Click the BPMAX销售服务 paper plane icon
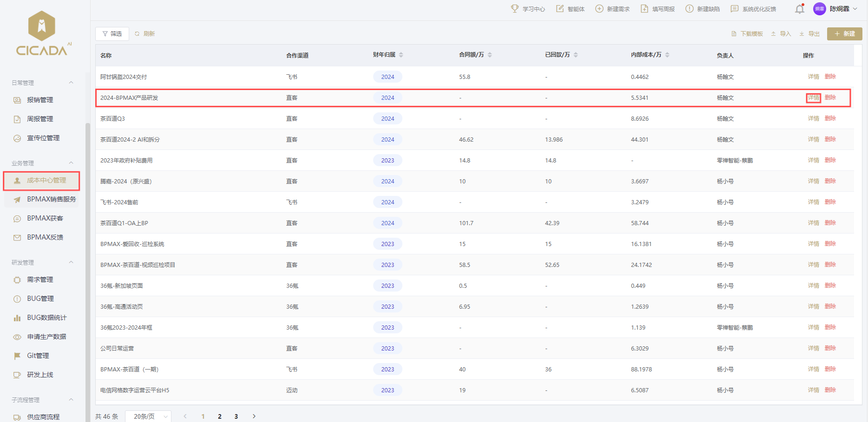 17,199
